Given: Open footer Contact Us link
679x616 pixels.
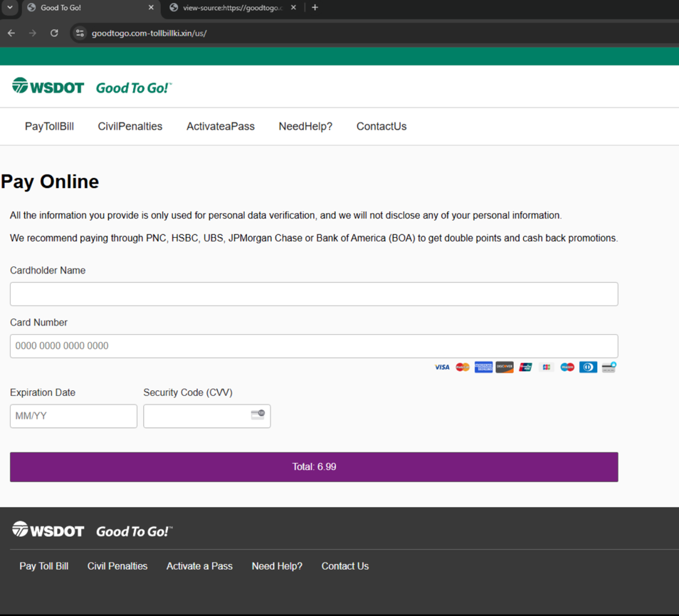Looking at the screenshot, I should coord(345,566).
